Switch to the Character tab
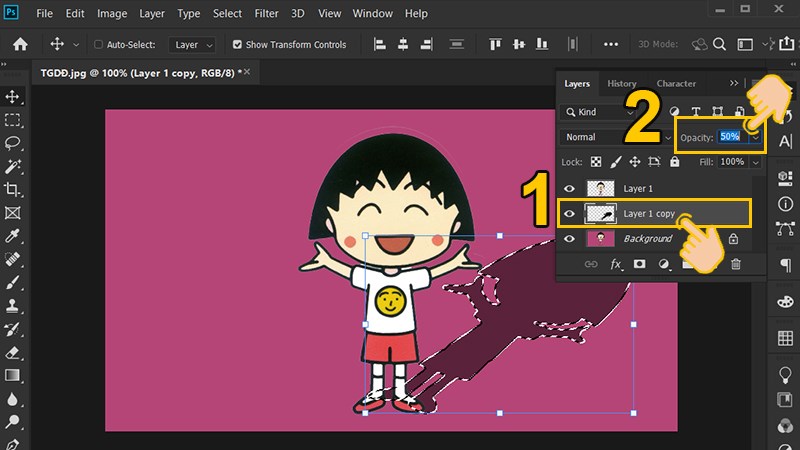This screenshot has width=800, height=450. pos(676,84)
